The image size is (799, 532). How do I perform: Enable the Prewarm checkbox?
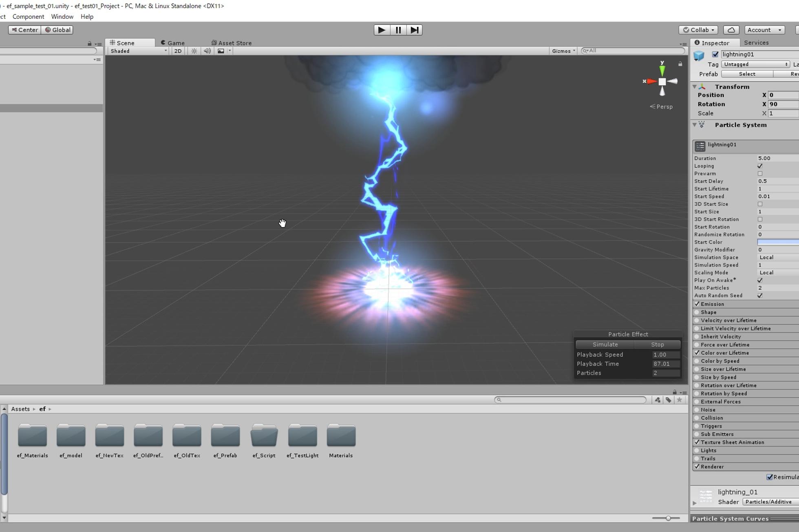point(760,174)
